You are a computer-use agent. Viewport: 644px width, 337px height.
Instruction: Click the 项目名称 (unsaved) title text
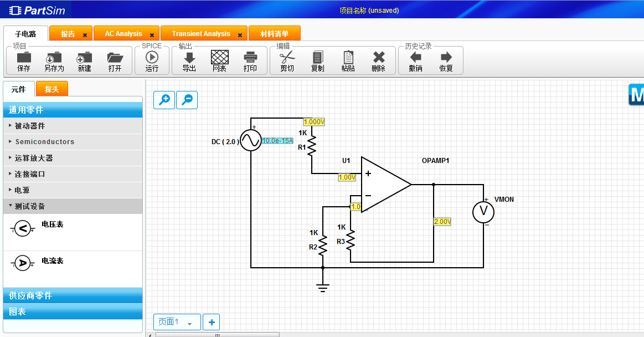369,11
